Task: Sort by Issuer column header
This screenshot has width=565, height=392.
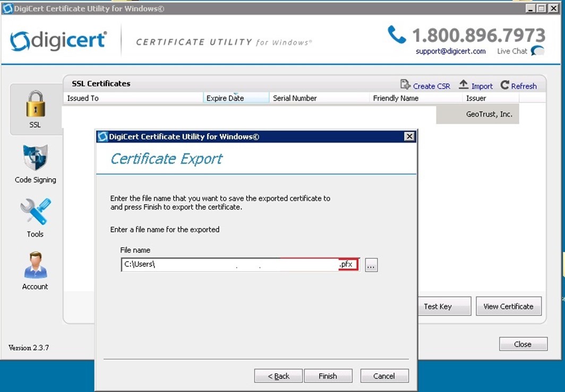Action: (491, 98)
